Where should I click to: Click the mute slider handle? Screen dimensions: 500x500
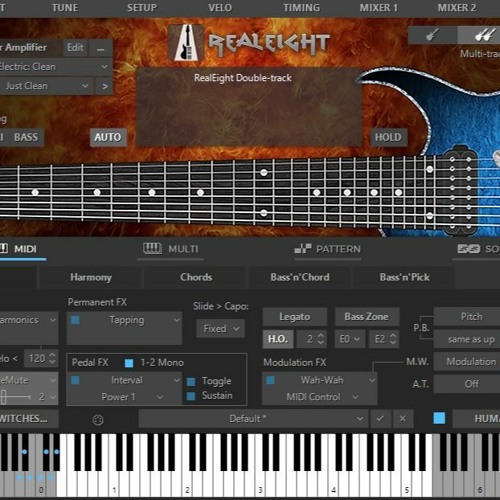(3, 397)
